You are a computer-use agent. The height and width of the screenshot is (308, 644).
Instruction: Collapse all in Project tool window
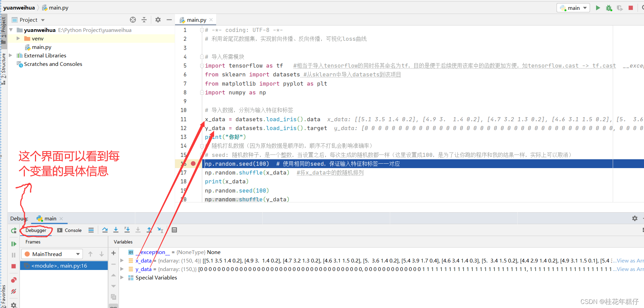(x=144, y=20)
